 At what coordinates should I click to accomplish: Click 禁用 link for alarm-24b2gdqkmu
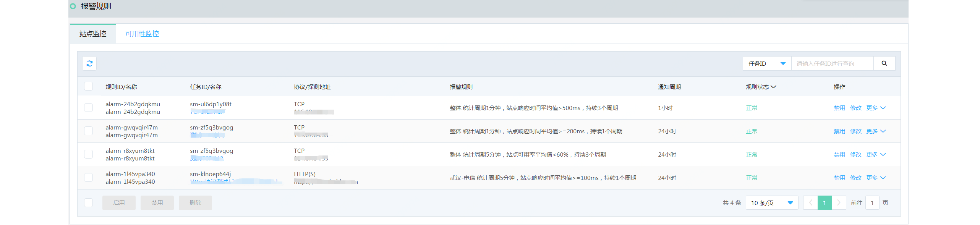pyautogui.click(x=839, y=108)
